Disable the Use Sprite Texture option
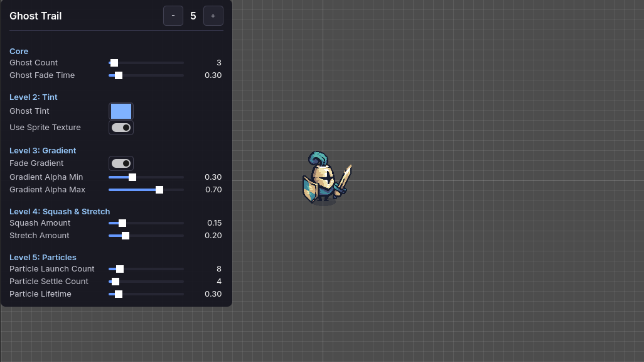Image resolution: width=644 pixels, height=362 pixels. pyautogui.click(x=121, y=127)
